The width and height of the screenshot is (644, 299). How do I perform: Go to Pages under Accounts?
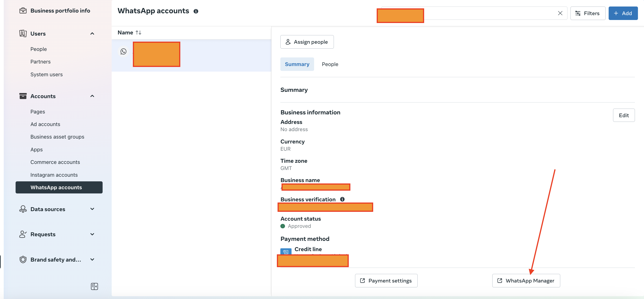pos(38,112)
